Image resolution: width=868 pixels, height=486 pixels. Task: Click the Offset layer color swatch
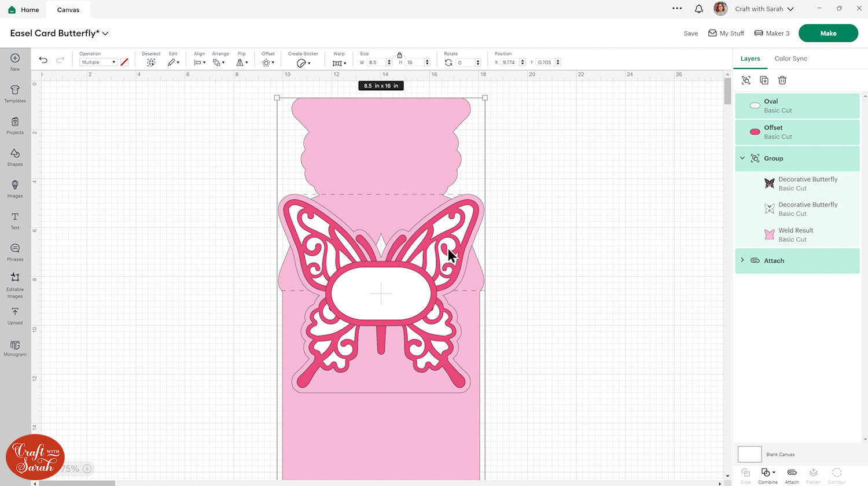click(x=755, y=132)
